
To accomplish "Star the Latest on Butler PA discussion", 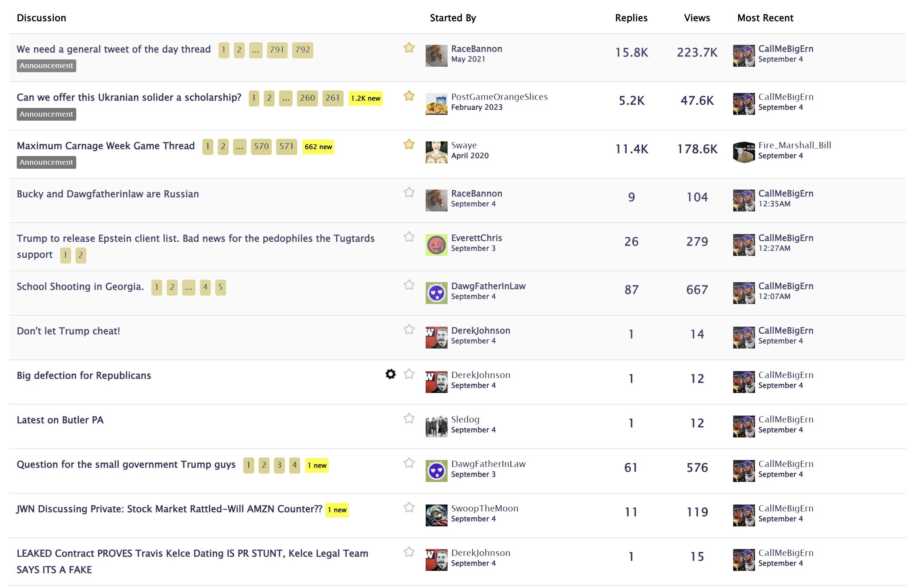I will (409, 418).
